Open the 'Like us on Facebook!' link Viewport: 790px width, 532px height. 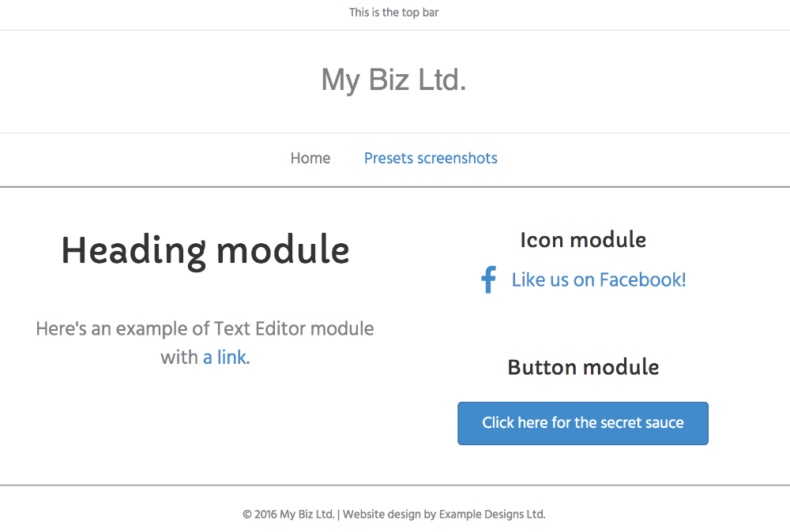coord(599,280)
